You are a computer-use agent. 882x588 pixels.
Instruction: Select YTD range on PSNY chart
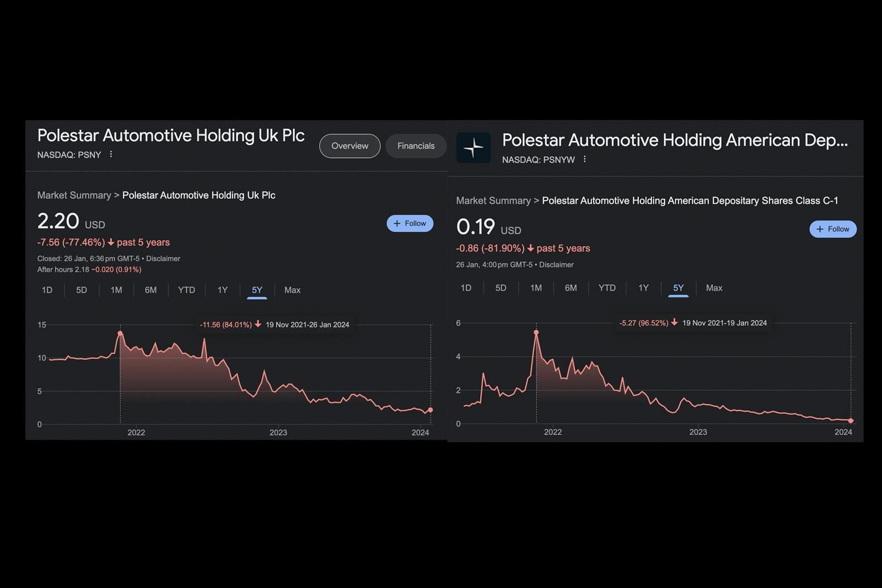186,290
